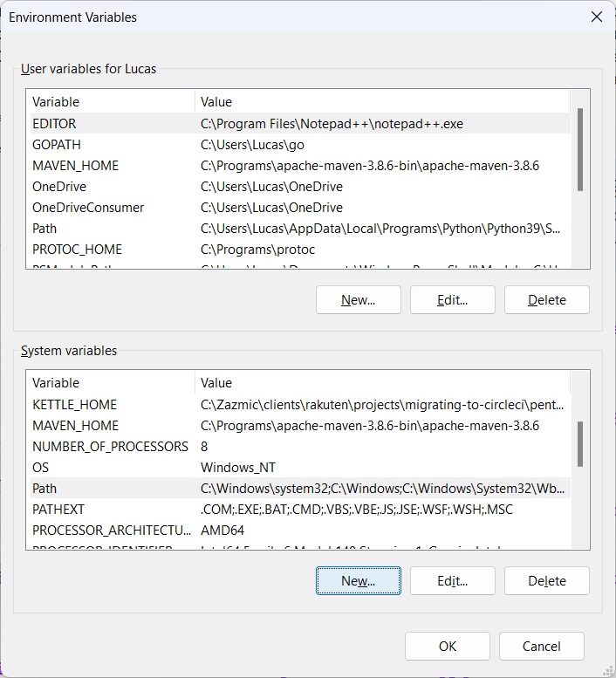Click Delete button under System variables
Image resolution: width=616 pixels, height=678 pixels.
(546, 580)
